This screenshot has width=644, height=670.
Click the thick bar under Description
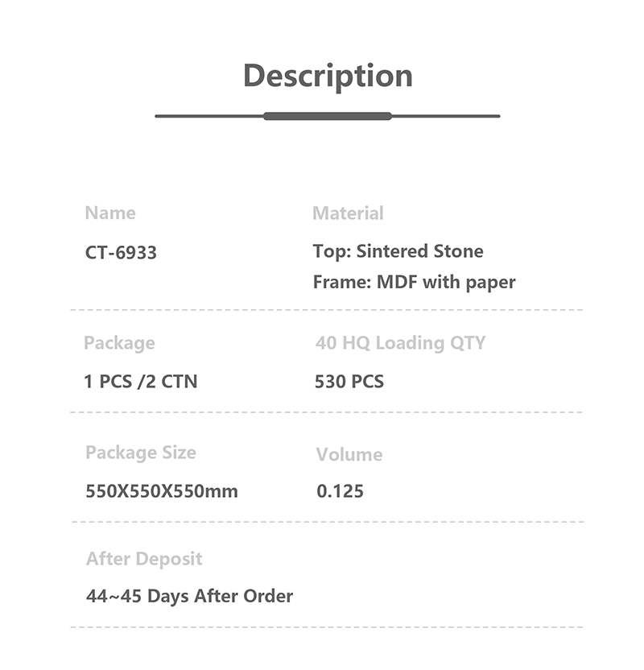(328, 116)
